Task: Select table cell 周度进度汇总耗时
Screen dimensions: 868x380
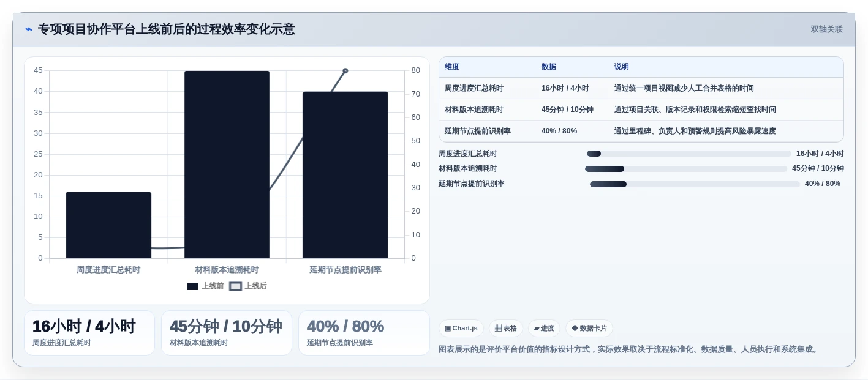Action: pyautogui.click(x=474, y=88)
